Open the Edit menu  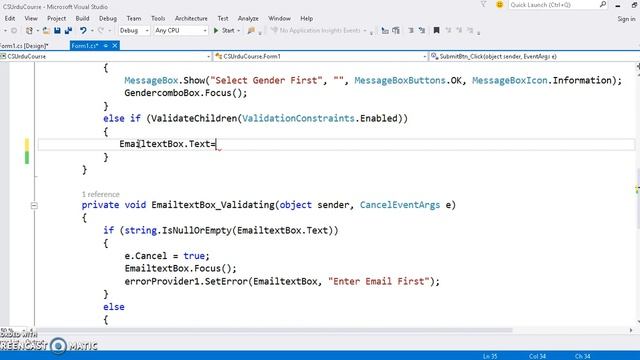point(10,18)
